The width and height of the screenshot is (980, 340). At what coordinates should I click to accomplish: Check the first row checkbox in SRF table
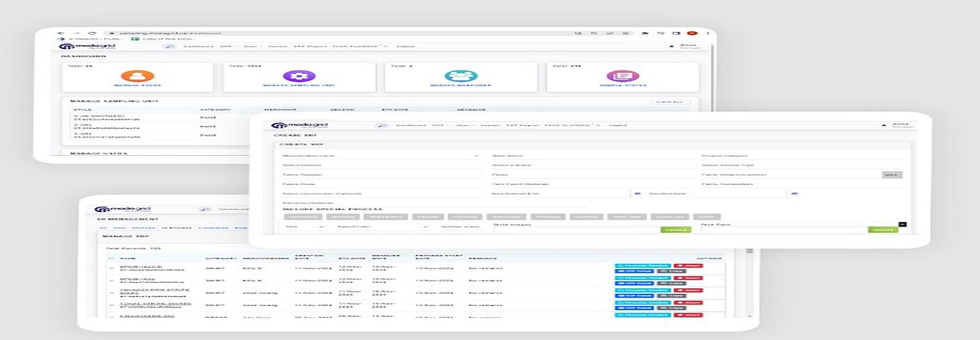(x=112, y=269)
